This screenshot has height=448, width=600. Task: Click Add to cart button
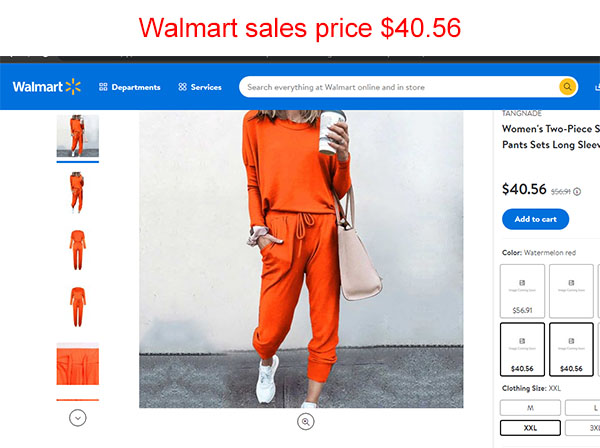[535, 219]
